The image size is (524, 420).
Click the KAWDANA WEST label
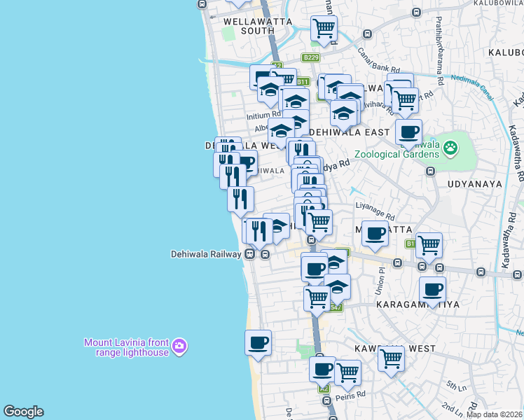[x=395, y=349]
